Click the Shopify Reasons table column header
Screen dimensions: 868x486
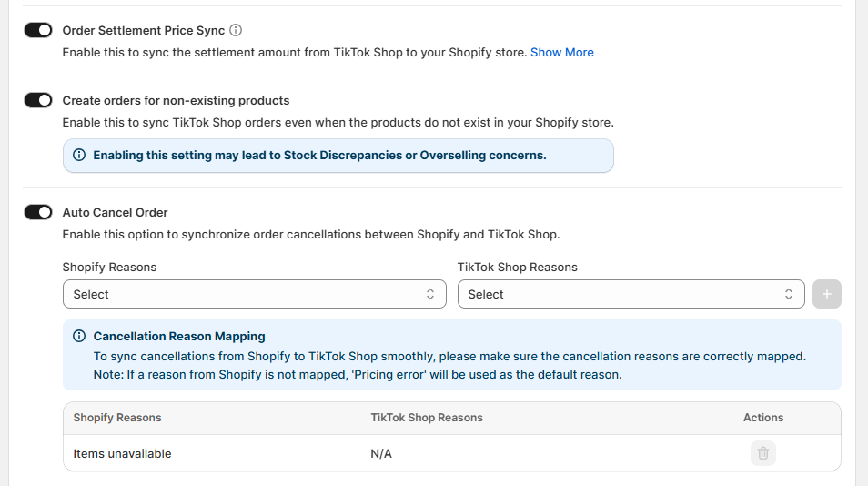117,418
